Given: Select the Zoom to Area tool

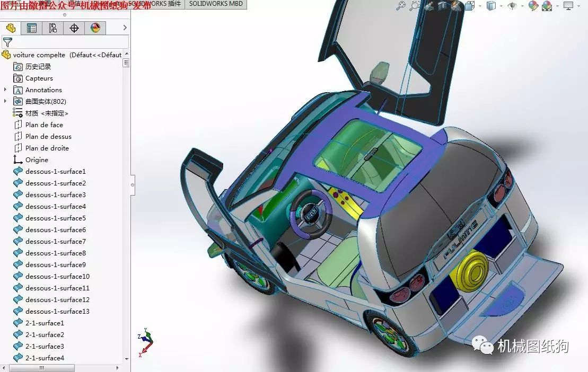Looking at the screenshot, I should coord(415,6).
